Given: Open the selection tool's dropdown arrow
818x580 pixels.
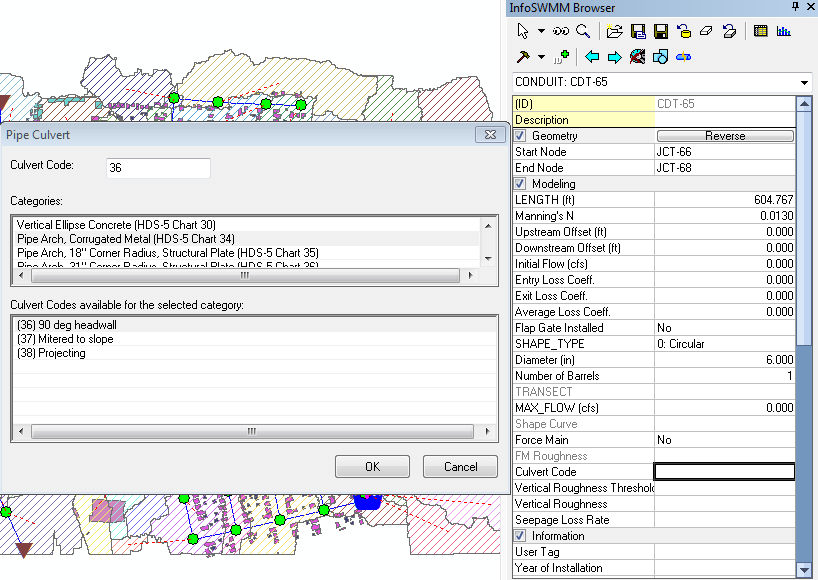Looking at the screenshot, I should tap(539, 30).
